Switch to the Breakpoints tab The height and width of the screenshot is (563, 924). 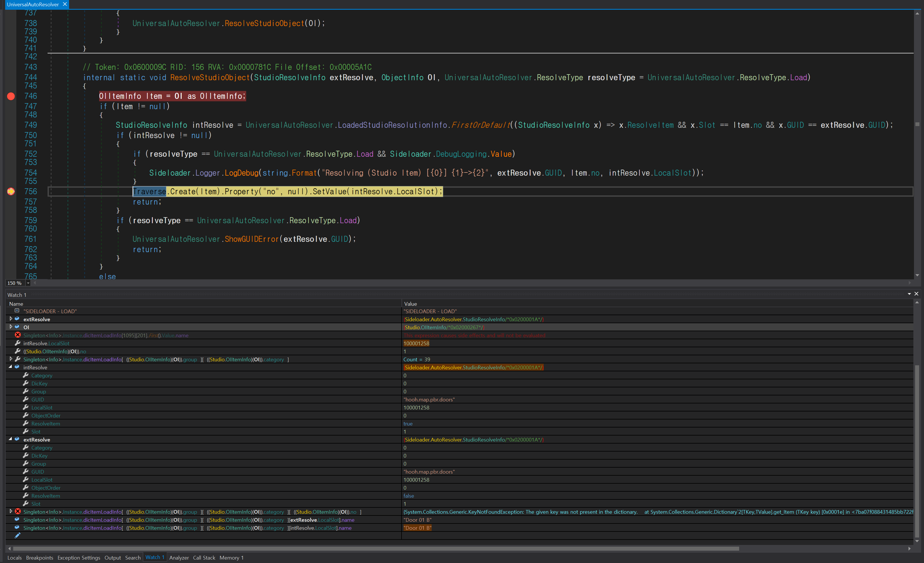[x=39, y=558]
